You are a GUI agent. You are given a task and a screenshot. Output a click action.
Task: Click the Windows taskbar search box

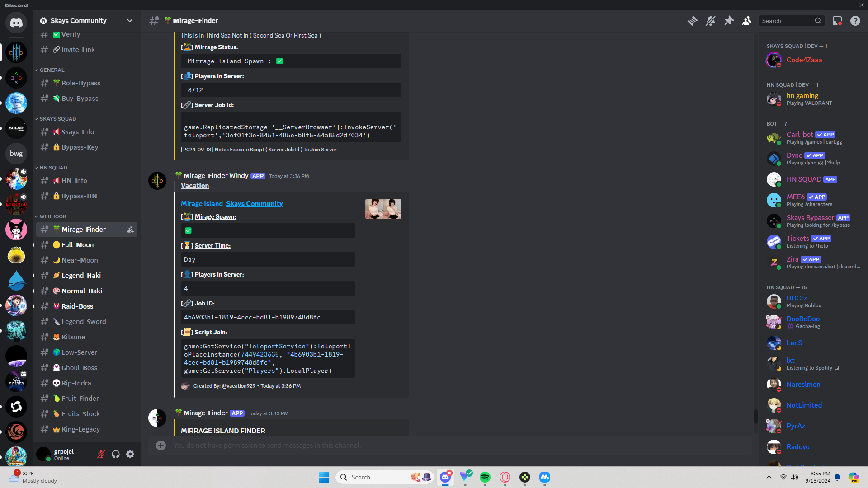pos(385,477)
